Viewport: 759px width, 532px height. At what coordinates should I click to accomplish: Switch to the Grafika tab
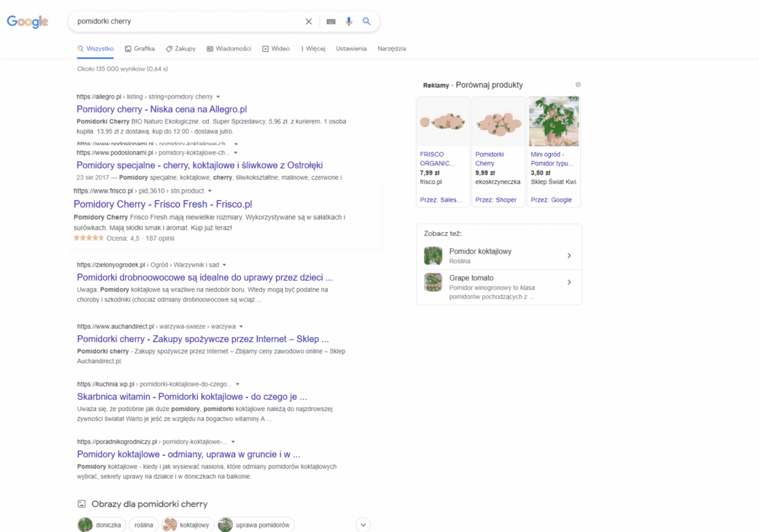[x=140, y=49]
